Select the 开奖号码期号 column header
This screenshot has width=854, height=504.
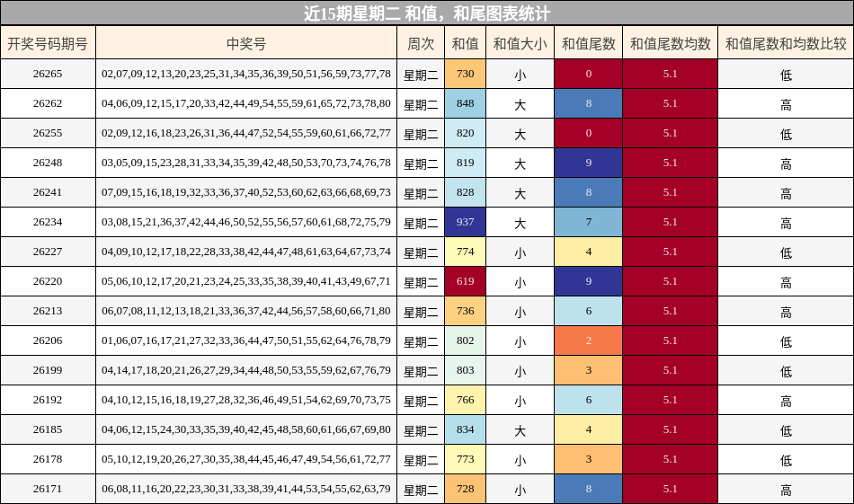tap(48, 43)
